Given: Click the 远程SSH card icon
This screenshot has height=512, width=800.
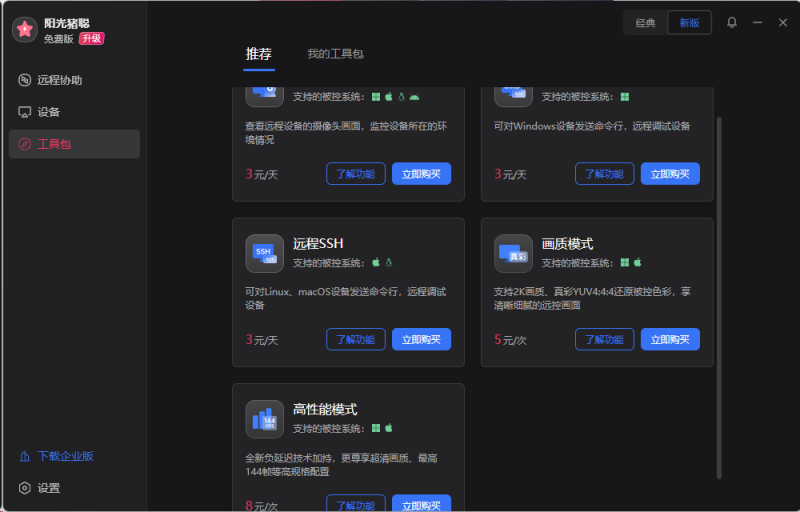Looking at the screenshot, I should point(264,253).
